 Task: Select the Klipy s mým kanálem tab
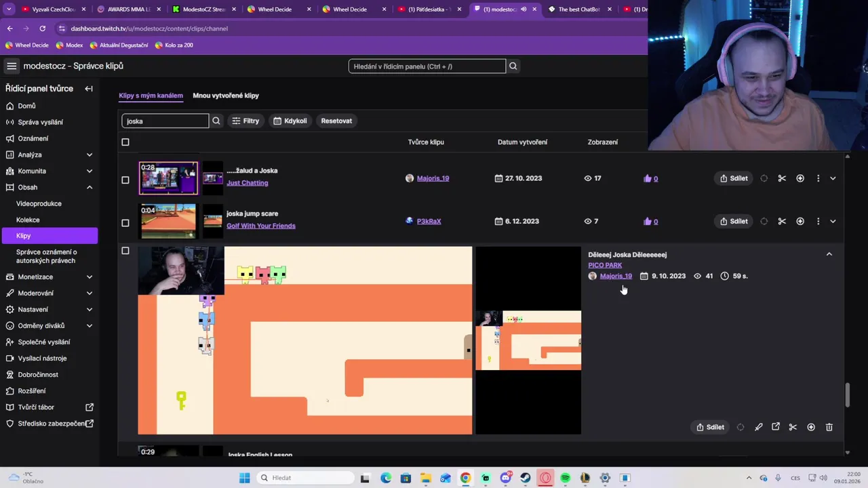[151, 96]
